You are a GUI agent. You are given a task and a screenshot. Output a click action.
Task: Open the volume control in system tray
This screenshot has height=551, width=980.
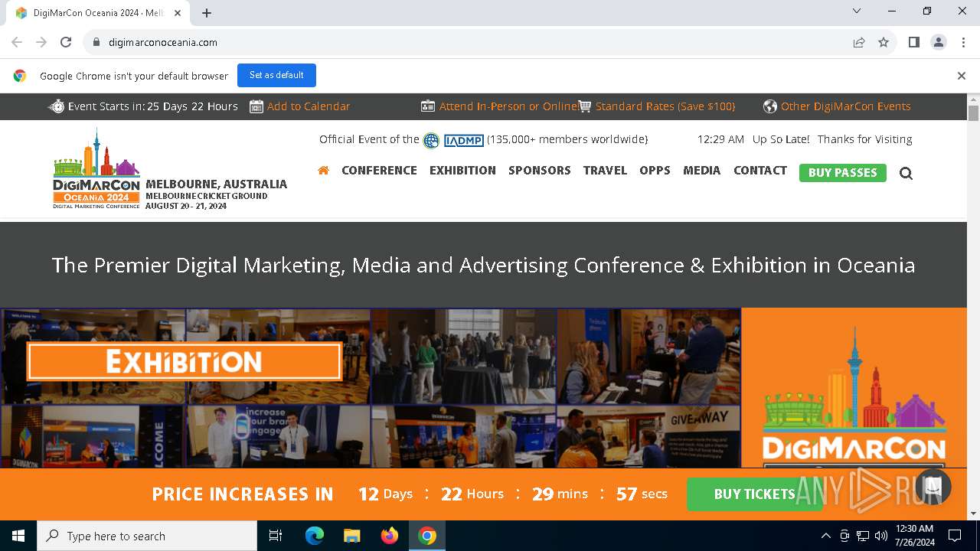click(x=881, y=536)
